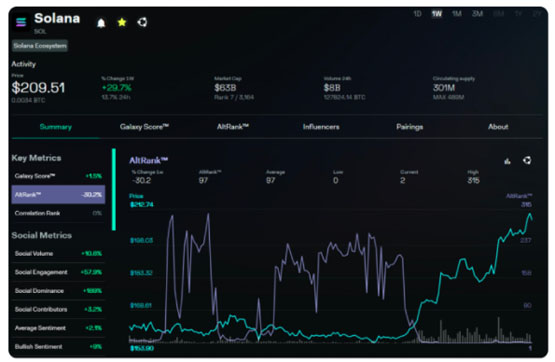The width and height of the screenshot is (555, 362).
Task: Open the Pairings tab
Action: pos(410,127)
